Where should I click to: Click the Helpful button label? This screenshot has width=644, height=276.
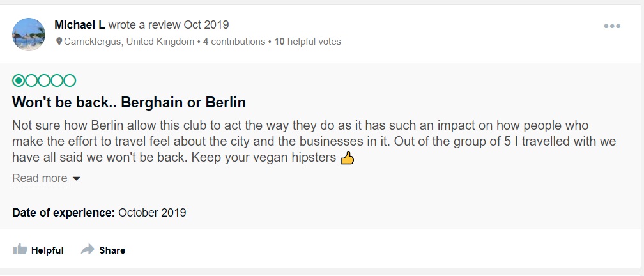tap(47, 250)
